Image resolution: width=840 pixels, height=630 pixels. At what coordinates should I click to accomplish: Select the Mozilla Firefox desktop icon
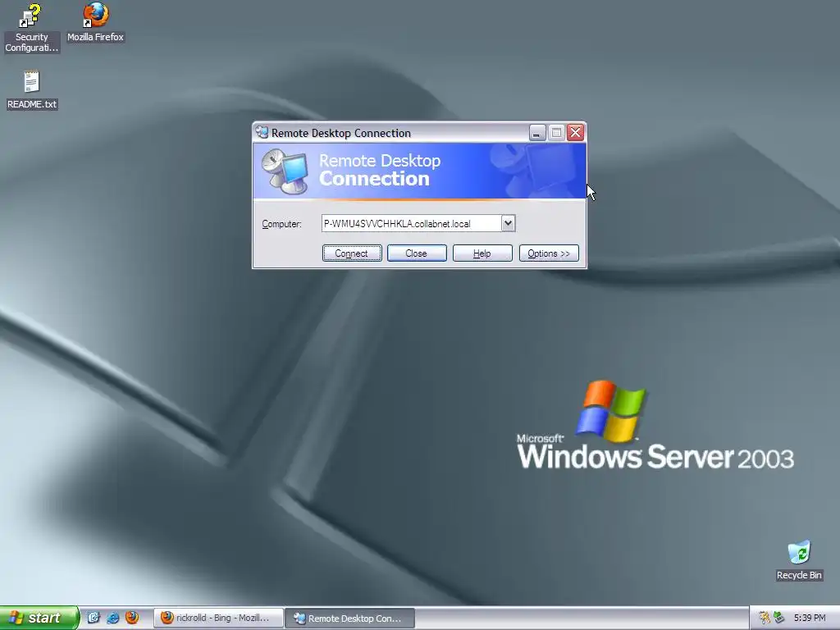(95, 22)
